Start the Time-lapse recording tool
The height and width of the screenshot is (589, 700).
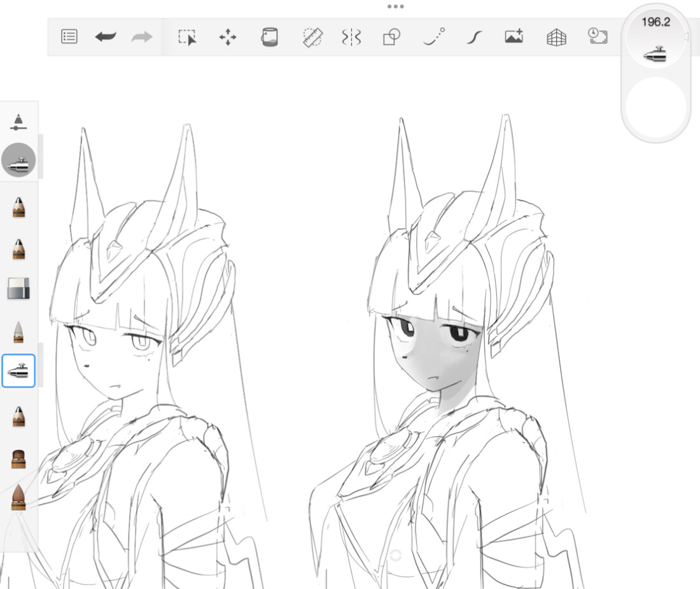597,36
